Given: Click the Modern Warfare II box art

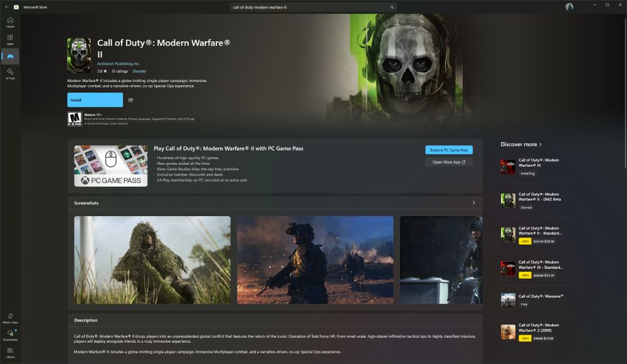Looking at the screenshot, I should (79, 56).
